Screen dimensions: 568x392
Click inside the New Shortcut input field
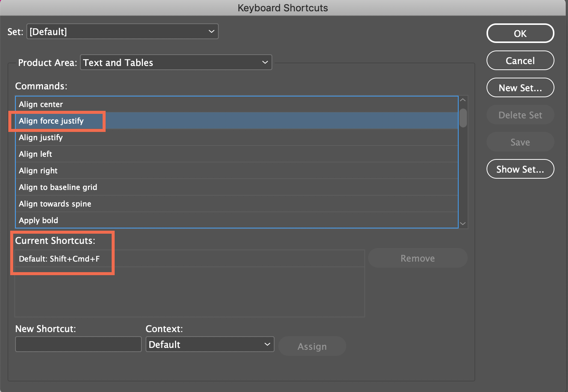[x=78, y=344]
